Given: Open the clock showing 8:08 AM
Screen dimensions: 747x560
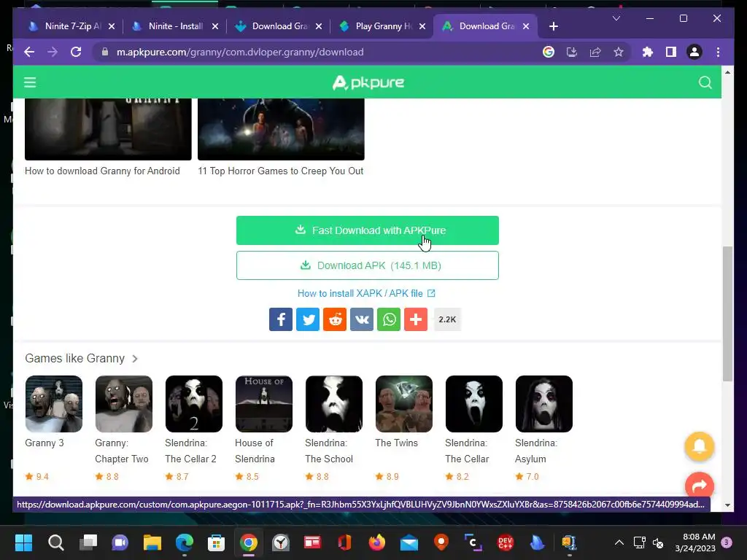Looking at the screenshot, I should (695, 542).
